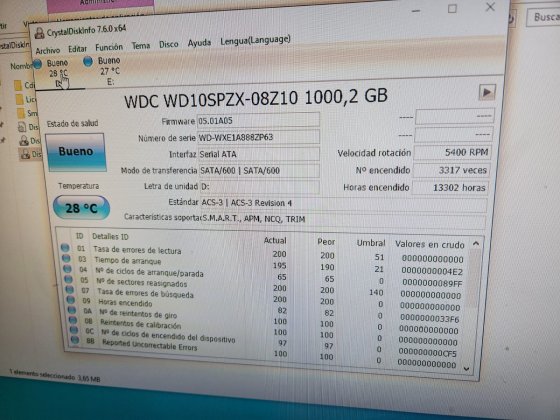
Task: Select the 28 °C disk tab
Action: (57, 73)
